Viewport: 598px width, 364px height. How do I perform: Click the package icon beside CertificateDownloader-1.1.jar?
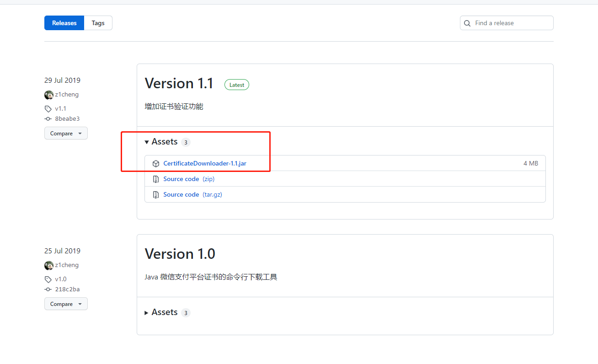coord(156,164)
